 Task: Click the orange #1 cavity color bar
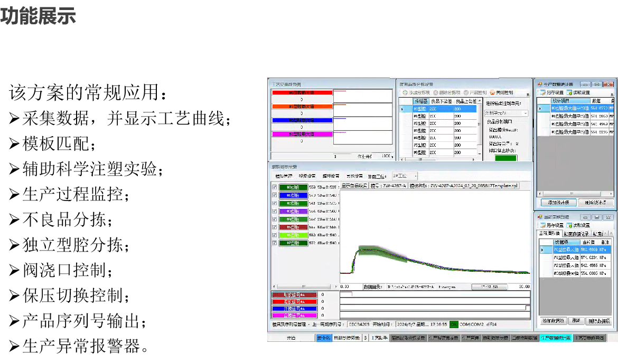pyautogui.click(x=302, y=106)
